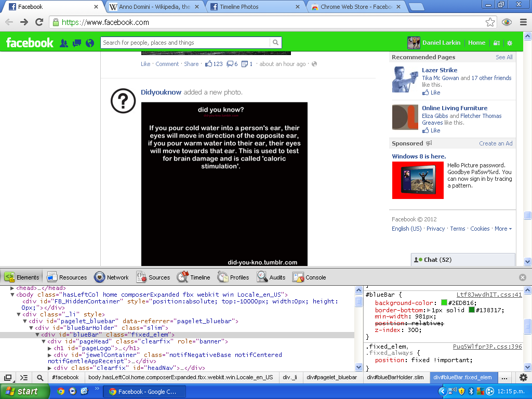Select div#pagelet_bluebar in breadcrumb
This screenshot has width=532, height=399.
331,377
